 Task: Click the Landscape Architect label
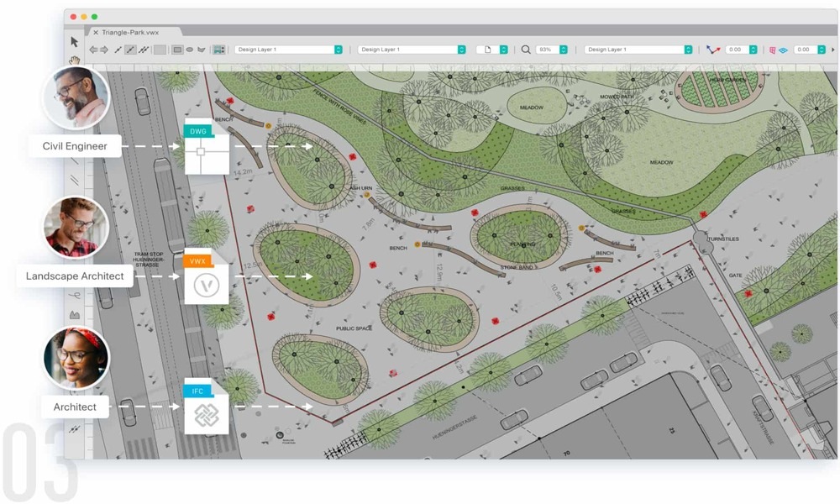click(x=75, y=276)
